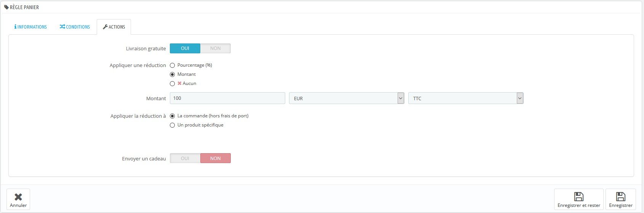
Task: Open the Informations tab
Action: pyautogui.click(x=30, y=27)
